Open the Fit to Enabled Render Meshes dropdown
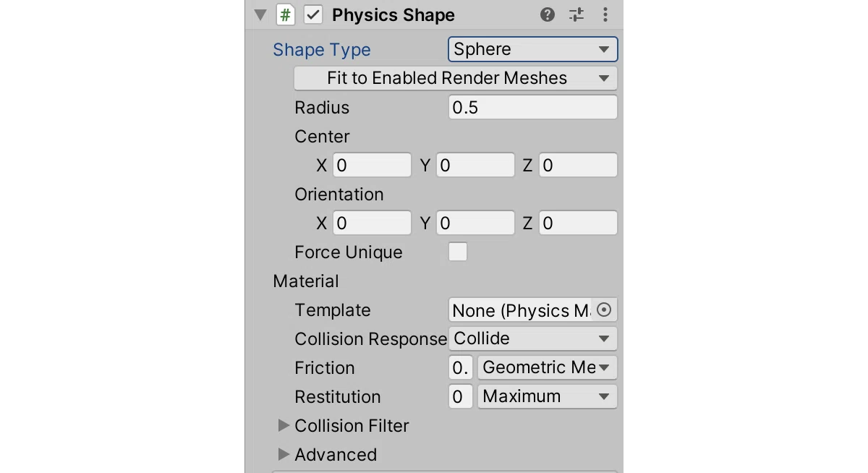The image size is (868, 473). pos(456,78)
